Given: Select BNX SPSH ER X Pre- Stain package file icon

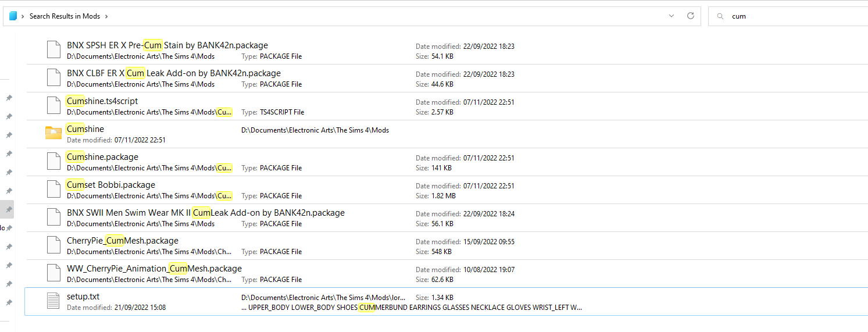Looking at the screenshot, I should click(53, 50).
